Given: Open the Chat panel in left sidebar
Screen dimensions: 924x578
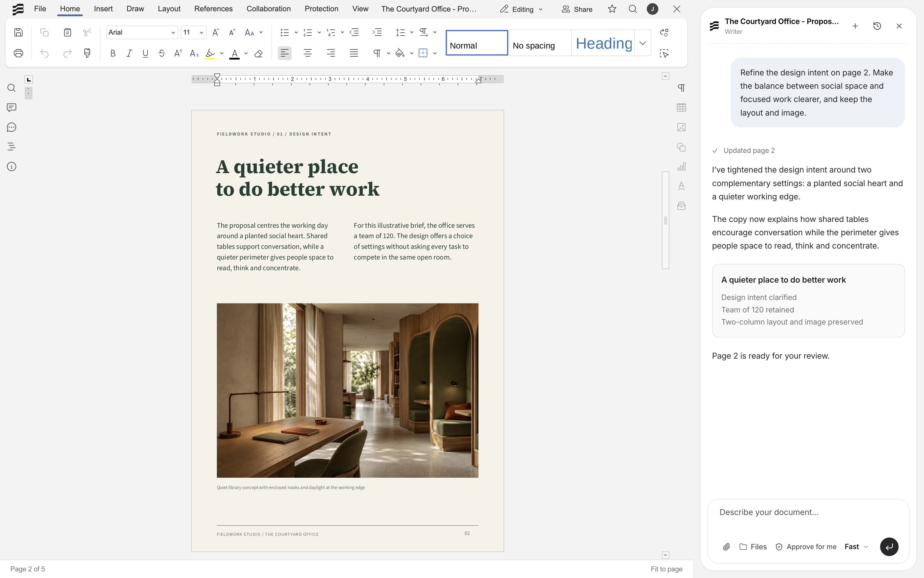Looking at the screenshot, I should (x=12, y=127).
